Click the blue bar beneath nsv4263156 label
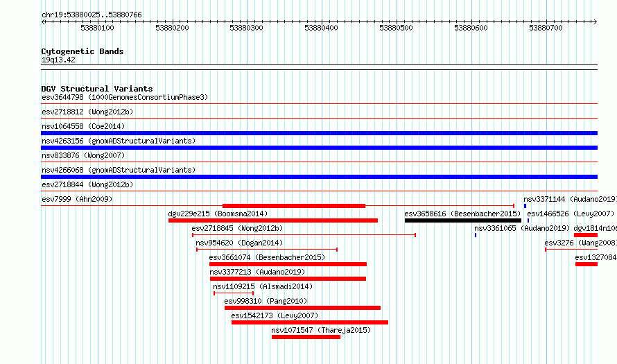The image size is (617, 364). tap(319, 148)
